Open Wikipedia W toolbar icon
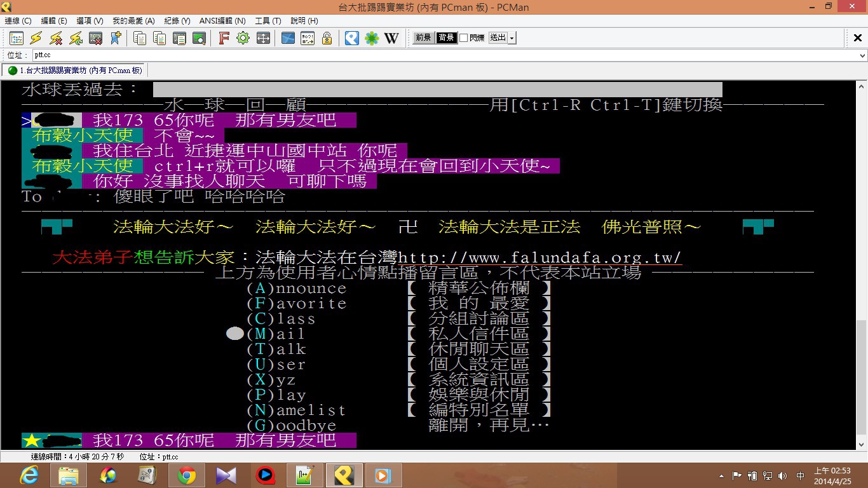The height and width of the screenshot is (488, 868). click(391, 38)
